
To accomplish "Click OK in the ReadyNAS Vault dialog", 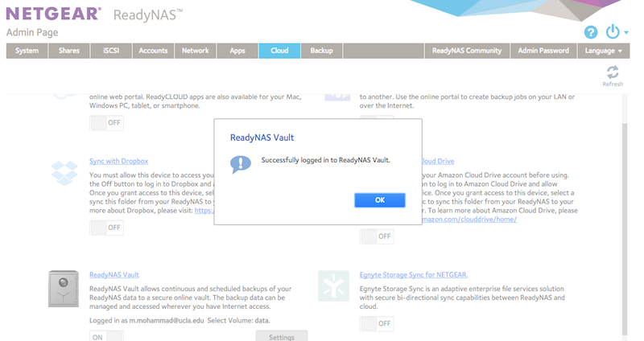I will pyautogui.click(x=380, y=200).
